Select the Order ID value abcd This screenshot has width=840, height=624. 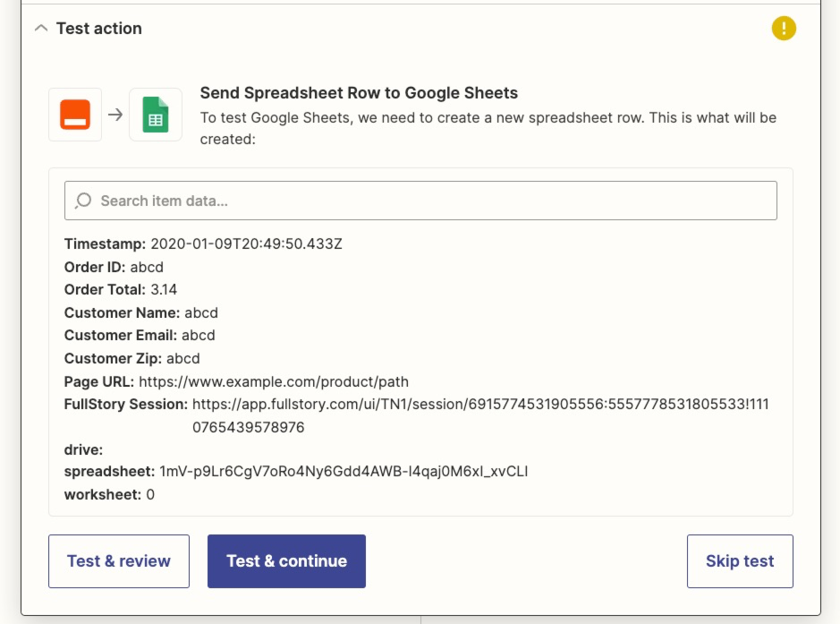pos(147,267)
